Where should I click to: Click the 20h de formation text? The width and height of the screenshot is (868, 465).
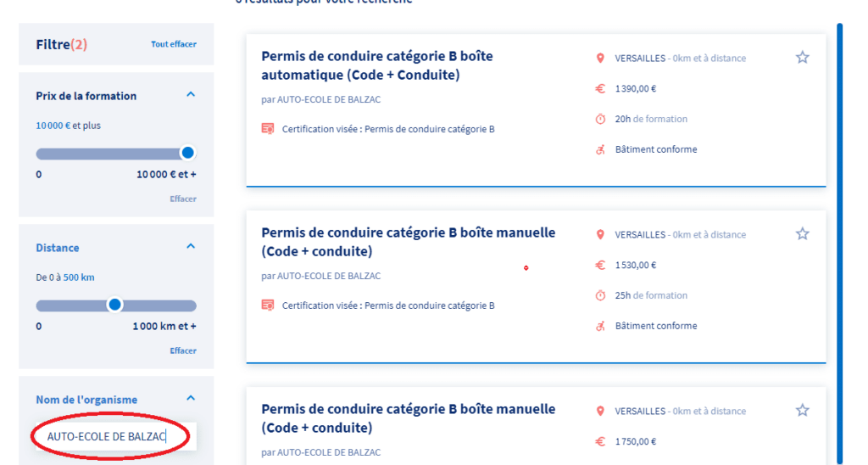651,119
